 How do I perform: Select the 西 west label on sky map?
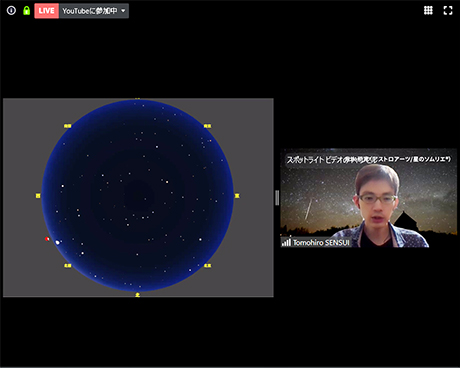38,196
